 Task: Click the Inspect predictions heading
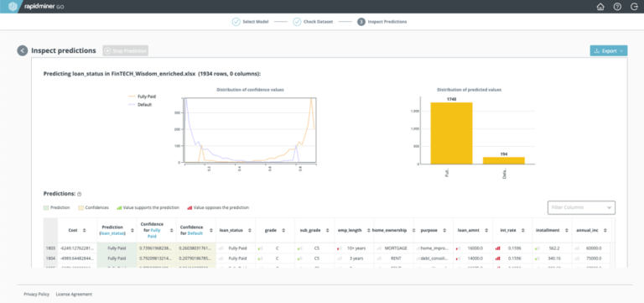point(64,50)
